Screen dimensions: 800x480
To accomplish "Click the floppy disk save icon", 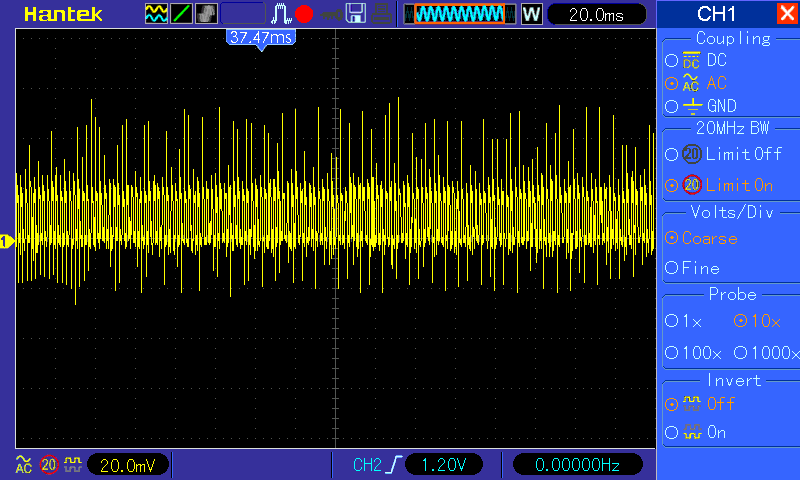I will pos(356,14).
